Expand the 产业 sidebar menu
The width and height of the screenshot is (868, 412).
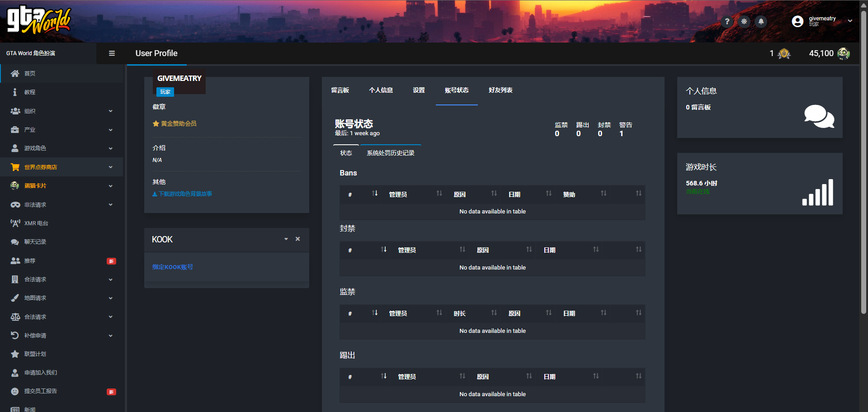(x=61, y=129)
